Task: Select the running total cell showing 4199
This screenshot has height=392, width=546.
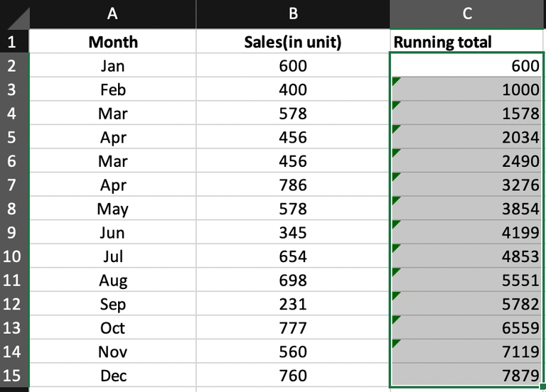Action: click(467, 232)
